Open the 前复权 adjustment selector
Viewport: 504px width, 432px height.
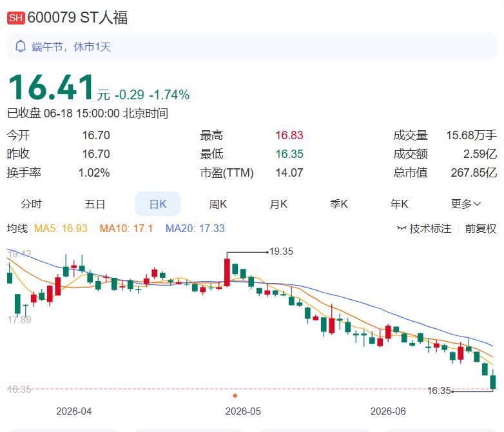[481, 229]
